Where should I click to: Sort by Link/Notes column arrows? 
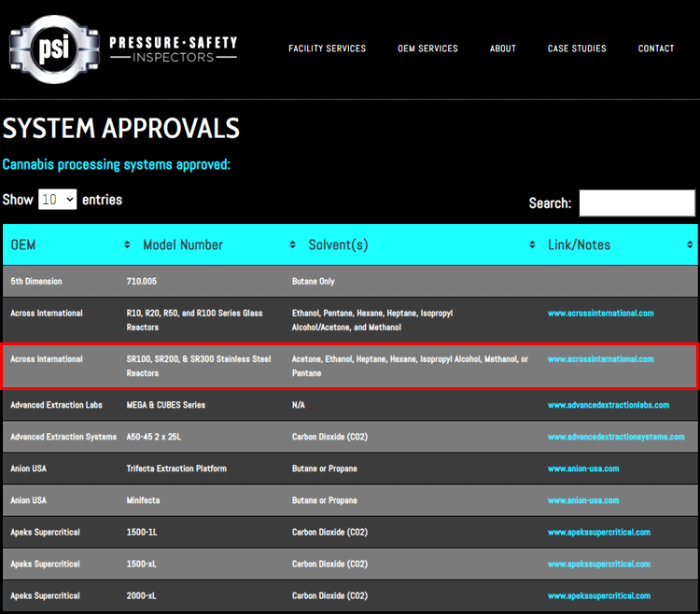pos(690,244)
